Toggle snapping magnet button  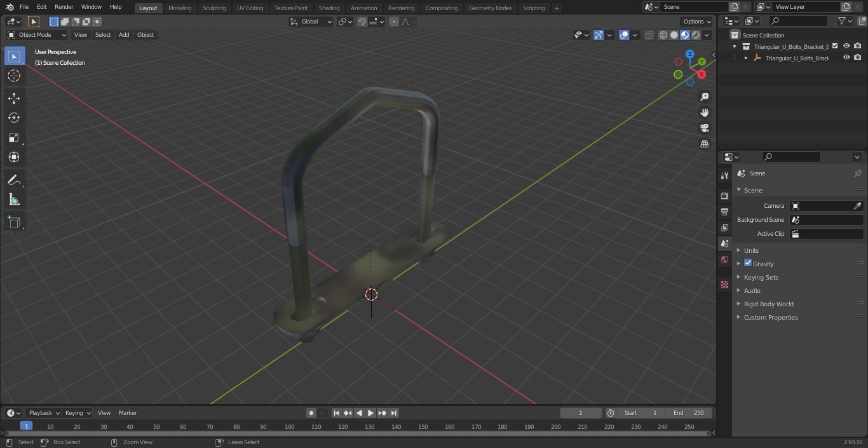click(x=362, y=22)
